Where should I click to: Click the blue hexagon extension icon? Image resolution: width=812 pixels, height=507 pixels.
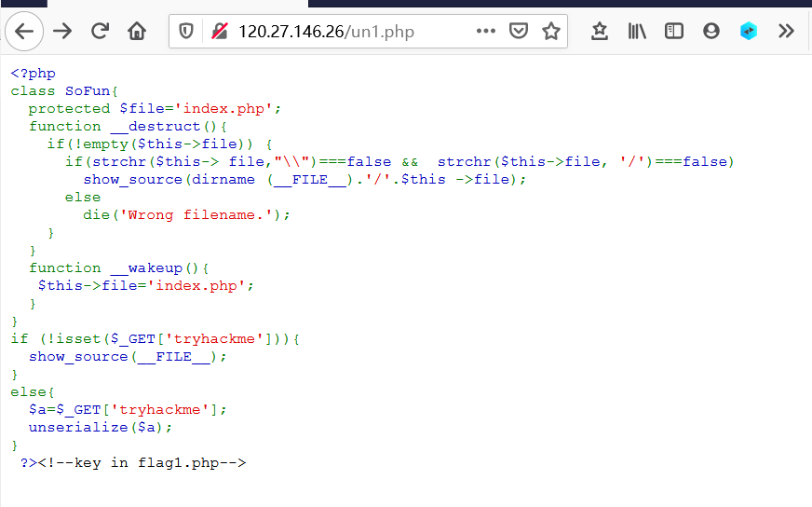(x=749, y=31)
